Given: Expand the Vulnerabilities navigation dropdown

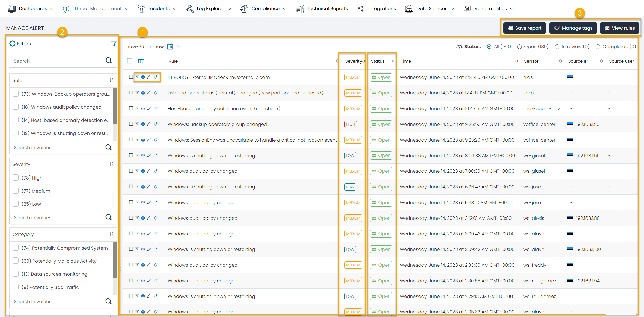Looking at the screenshot, I should (490, 9).
